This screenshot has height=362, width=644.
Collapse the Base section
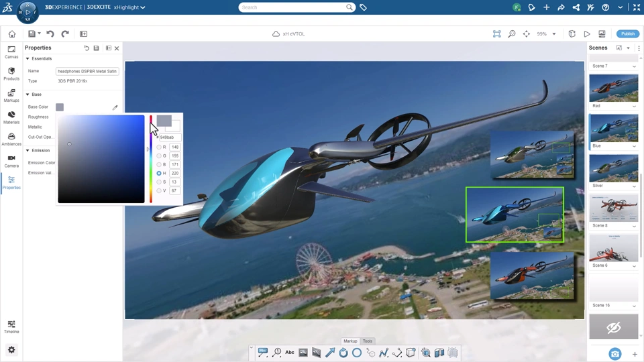tap(28, 95)
